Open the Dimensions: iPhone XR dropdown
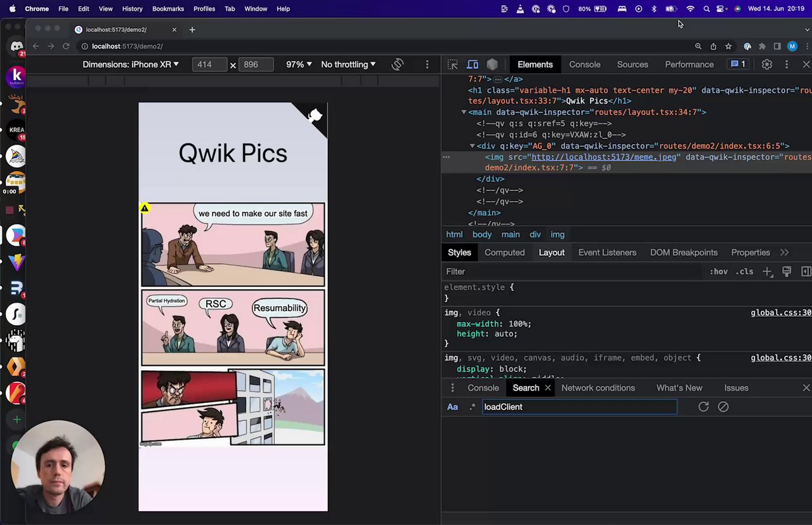The width and height of the screenshot is (812, 525). pos(131,65)
